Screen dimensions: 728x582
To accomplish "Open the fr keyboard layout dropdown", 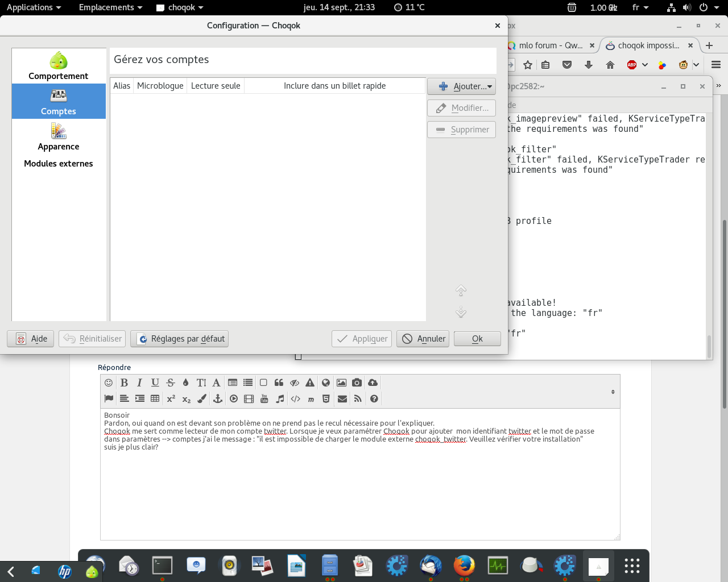I will point(640,7).
